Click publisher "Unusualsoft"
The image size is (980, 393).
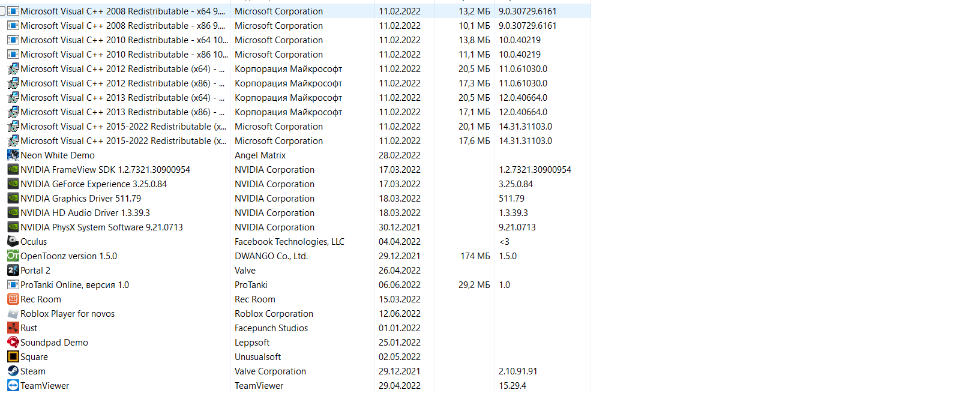pos(258,357)
